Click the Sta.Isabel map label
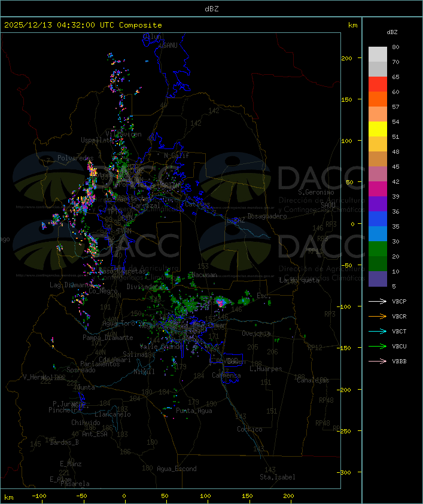The height and width of the screenshot is (504, 423). pyautogui.click(x=278, y=477)
